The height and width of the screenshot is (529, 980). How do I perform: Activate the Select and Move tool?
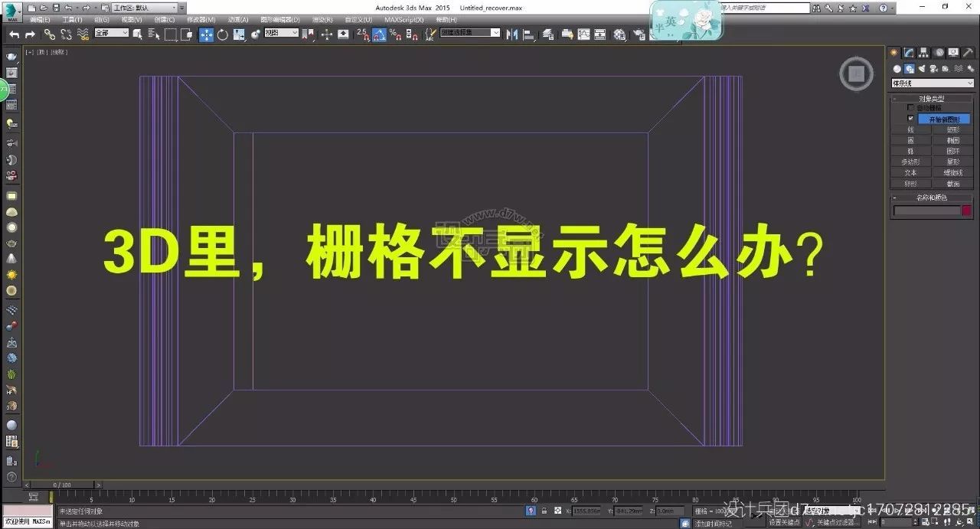207,34
